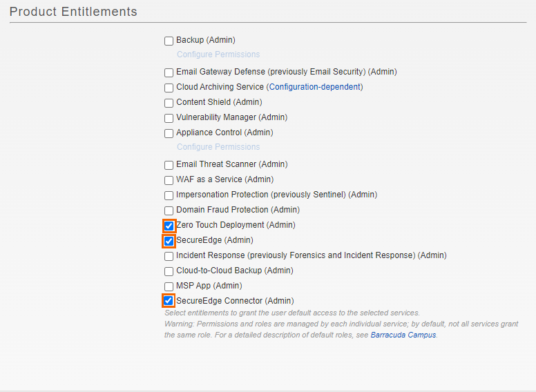Tick the Cloud Archiving Service checkbox
This screenshot has height=392, width=536.
click(169, 88)
